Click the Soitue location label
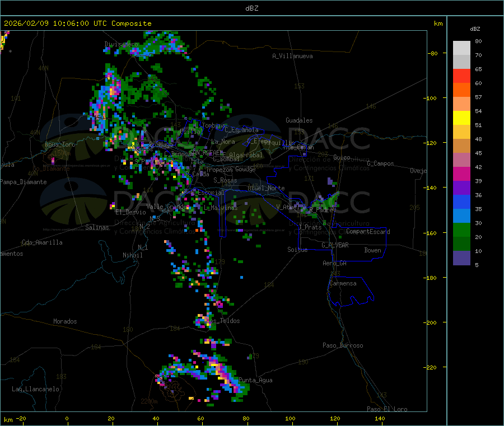The image size is (504, 426). [297, 250]
